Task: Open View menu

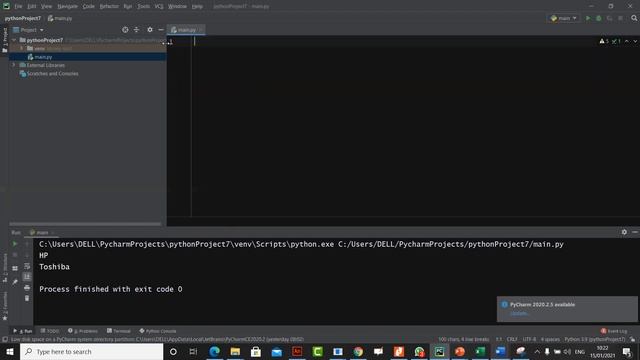Action: coord(47,6)
